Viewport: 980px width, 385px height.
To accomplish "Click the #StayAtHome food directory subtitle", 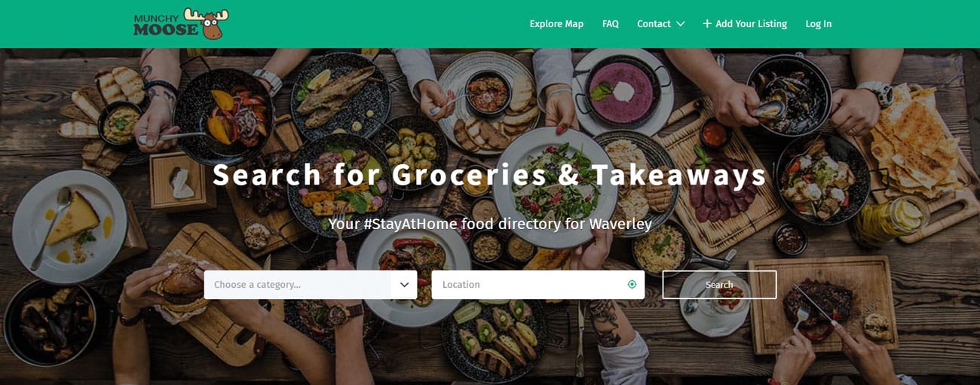I will pyautogui.click(x=490, y=224).
